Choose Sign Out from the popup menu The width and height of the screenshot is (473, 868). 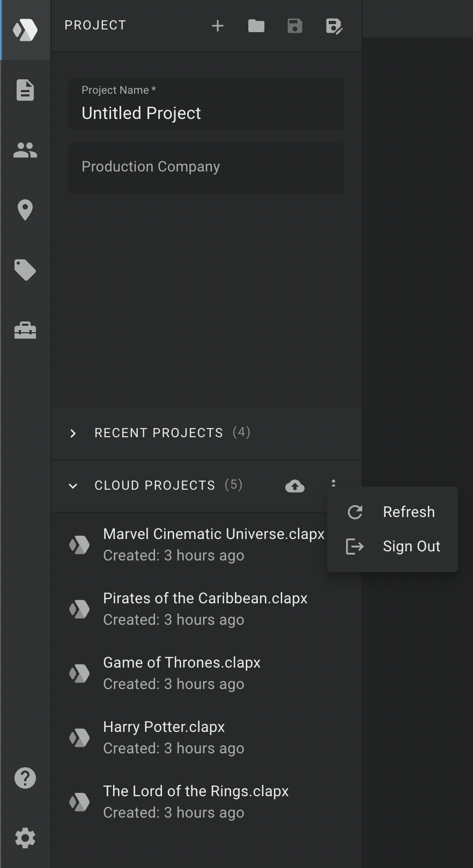click(x=393, y=547)
